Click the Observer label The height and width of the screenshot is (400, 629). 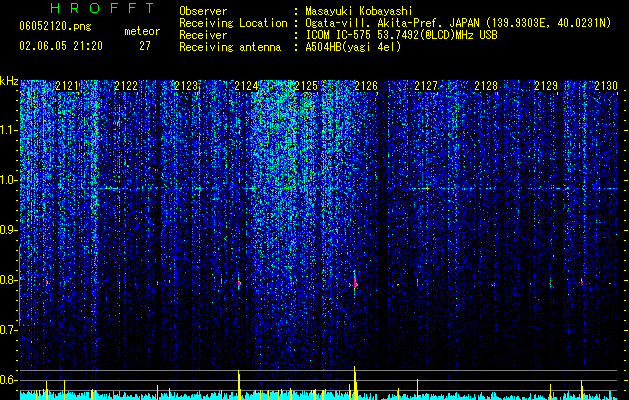pos(203,11)
